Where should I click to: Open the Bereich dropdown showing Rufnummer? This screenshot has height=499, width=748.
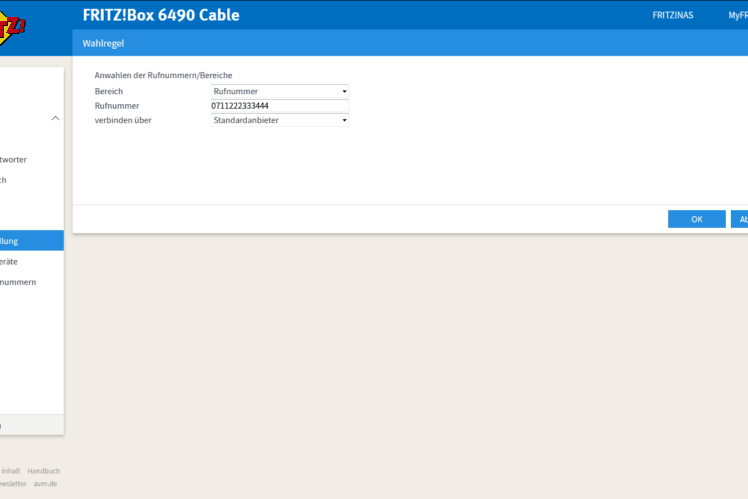pos(280,91)
